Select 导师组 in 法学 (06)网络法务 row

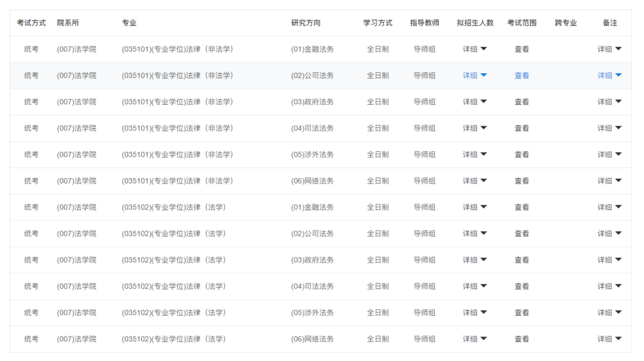click(425, 339)
